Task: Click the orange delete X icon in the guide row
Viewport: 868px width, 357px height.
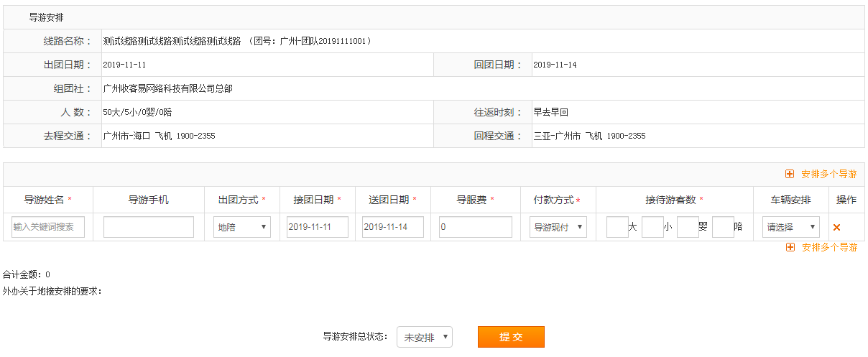Action: (x=836, y=228)
